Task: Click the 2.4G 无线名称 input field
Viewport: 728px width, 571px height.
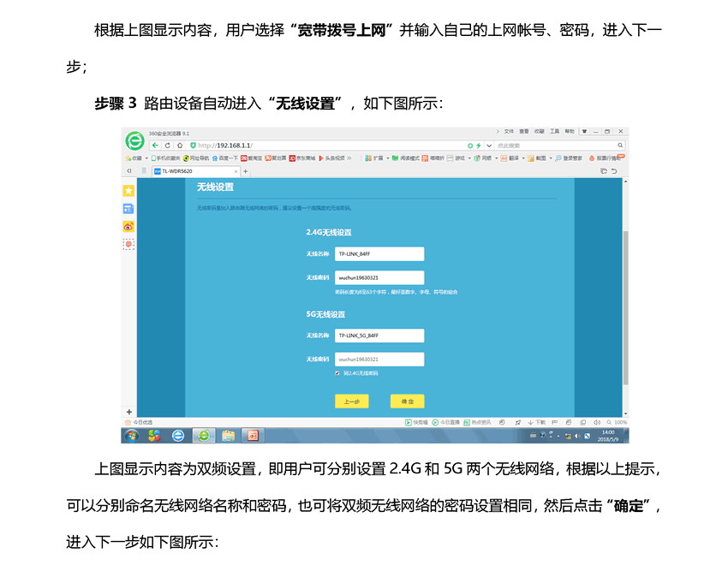Action: tap(379, 254)
